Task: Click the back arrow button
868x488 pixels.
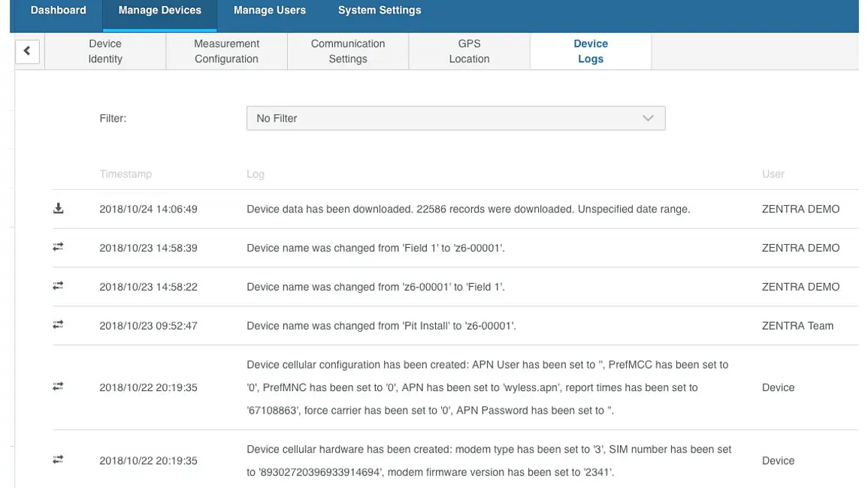Action: (x=27, y=51)
